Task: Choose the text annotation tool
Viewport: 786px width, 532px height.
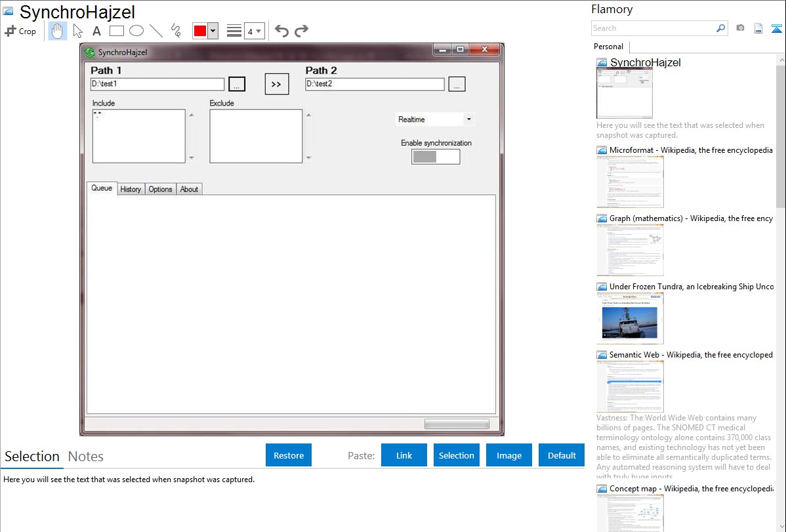Action: [x=96, y=31]
